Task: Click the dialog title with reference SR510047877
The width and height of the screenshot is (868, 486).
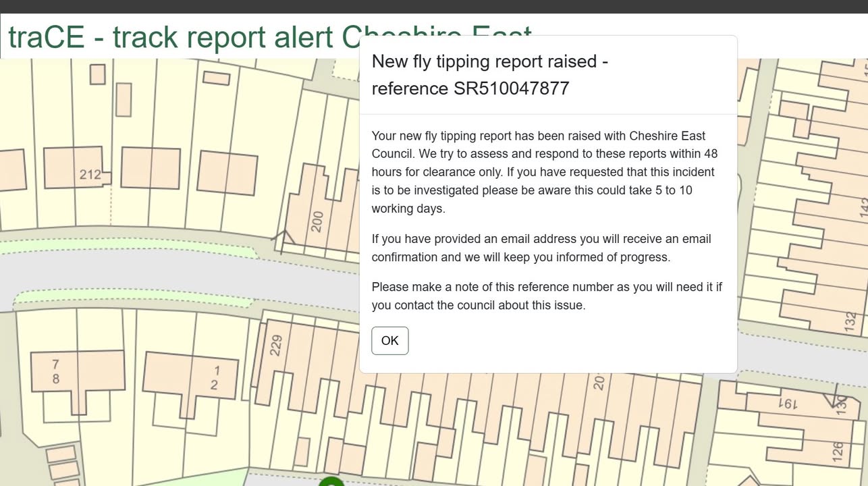Action: pos(490,75)
